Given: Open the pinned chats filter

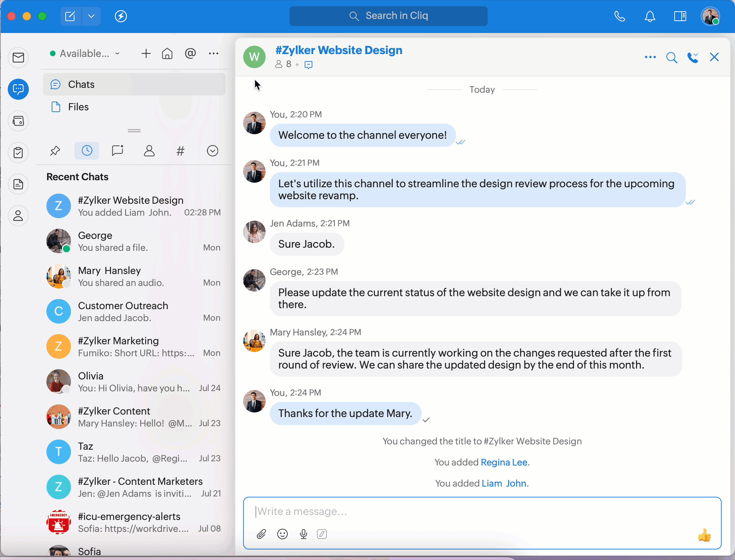Looking at the screenshot, I should 55,151.
